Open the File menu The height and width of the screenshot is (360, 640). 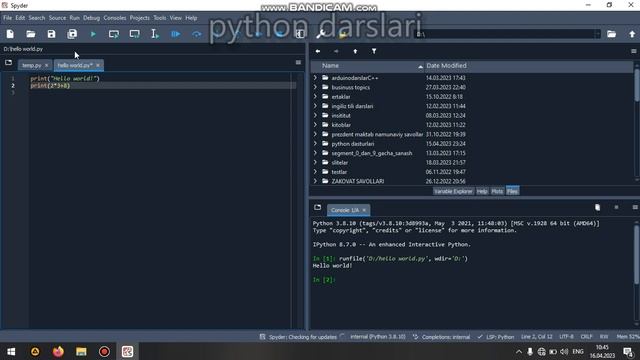pyautogui.click(x=8, y=18)
